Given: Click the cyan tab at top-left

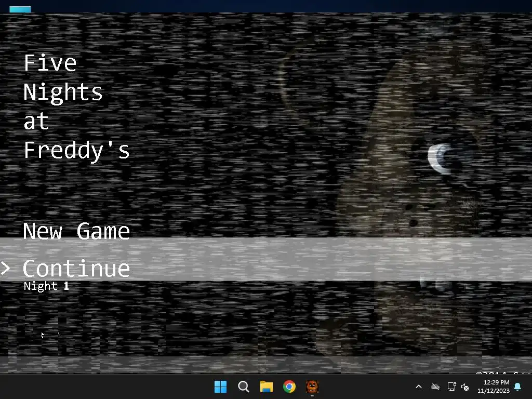Looking at the screenshot, I should [20, 9].
